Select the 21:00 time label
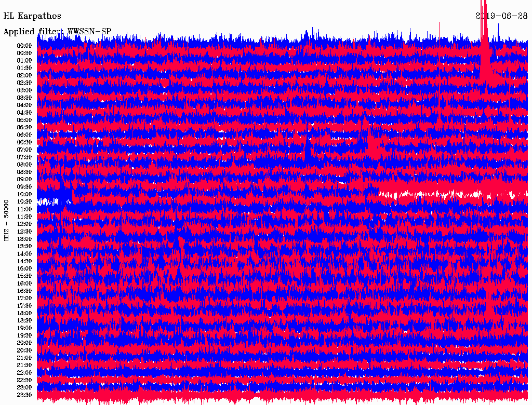The height and width of the screenshot is (405, 532). (x=24, y=358)
